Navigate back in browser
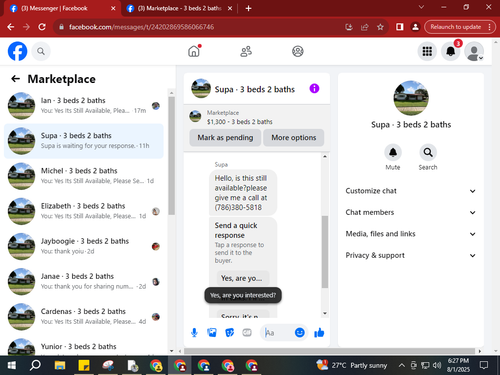This screenshot has height=375, width=500. (x=11, y=27)
